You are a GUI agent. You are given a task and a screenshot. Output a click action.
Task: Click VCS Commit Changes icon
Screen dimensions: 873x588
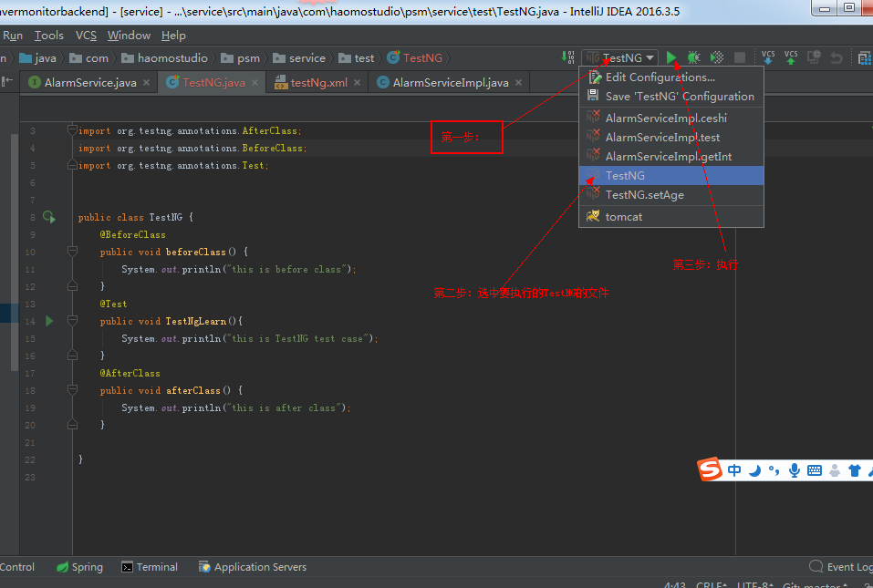pyautogui.click(x=791, y=57)
